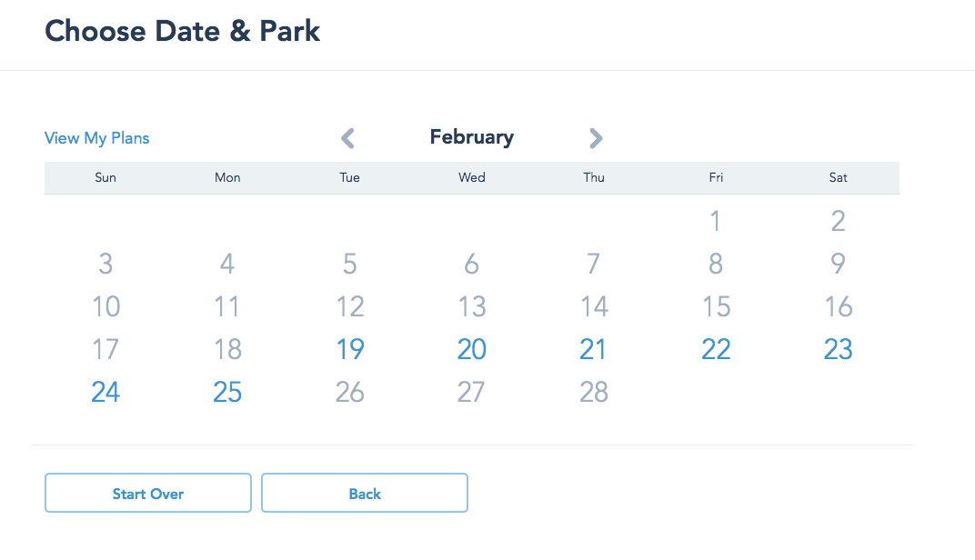Select Friday February 22
Image resolution: width=975 pixels, height=560 pixels.
tap(716, 349)
